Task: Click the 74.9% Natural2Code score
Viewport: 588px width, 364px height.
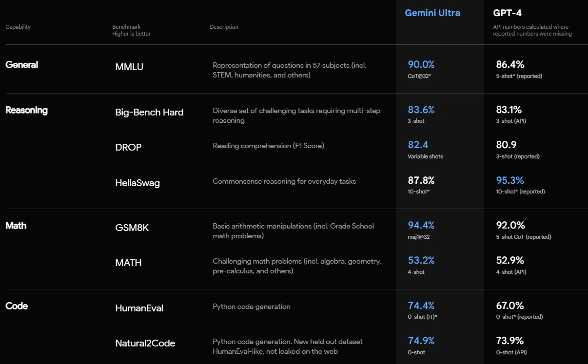Action: [x=421, y=341]
